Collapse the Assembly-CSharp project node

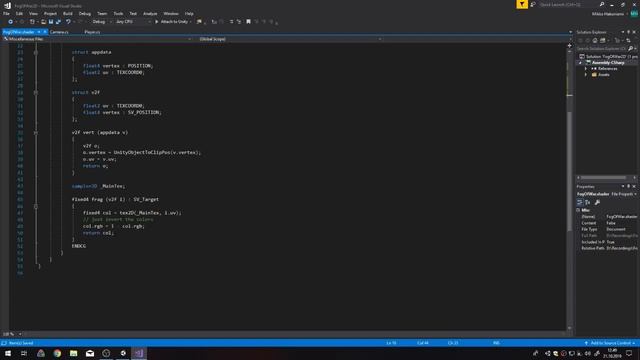(580, 63)
